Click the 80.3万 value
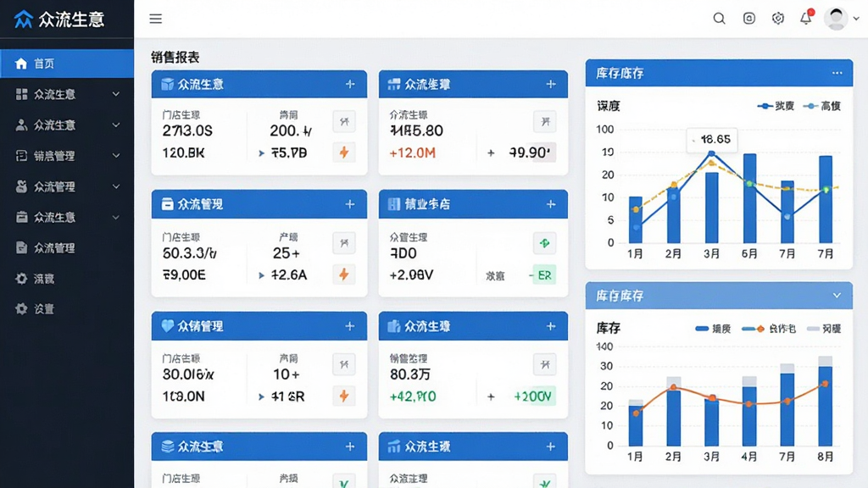Viewport: 868px width, 488px height. pos(410,374)
